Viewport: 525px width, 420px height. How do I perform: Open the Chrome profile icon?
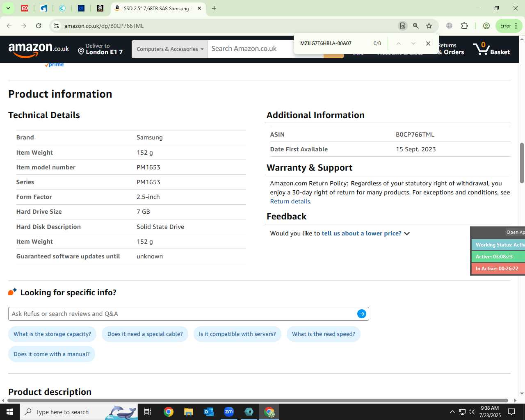coord(486,26)
